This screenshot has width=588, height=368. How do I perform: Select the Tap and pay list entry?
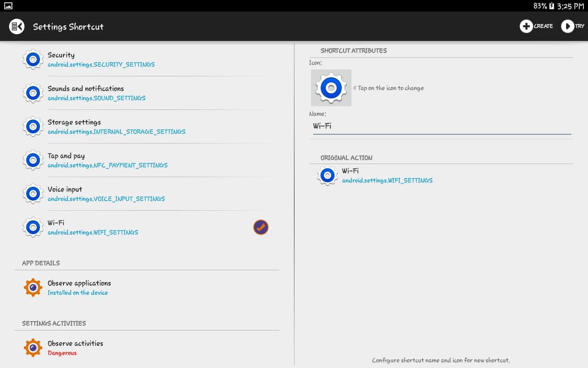point(138,160)
